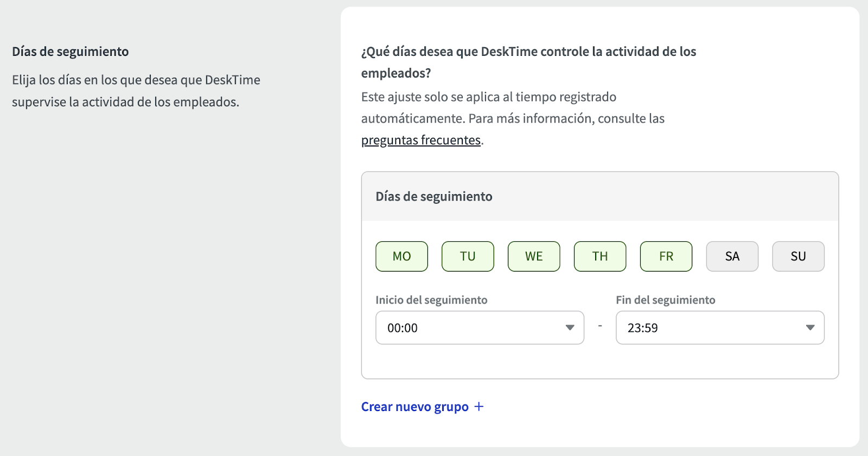This screenshot has height=456, width=868.
Task: Click the arrow icon of the 00:00 dropdown
Action: coord(570,327)
